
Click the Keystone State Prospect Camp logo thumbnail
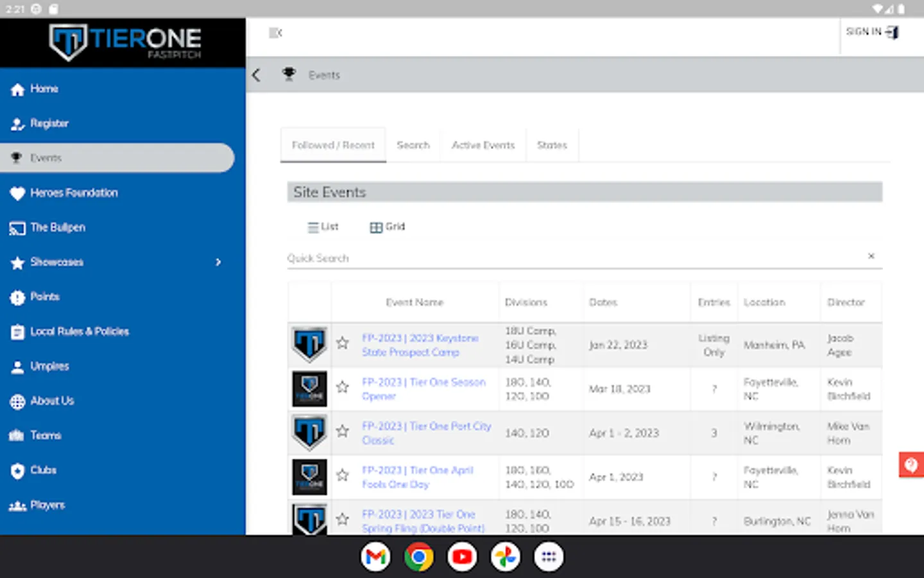tap(309, 344)
